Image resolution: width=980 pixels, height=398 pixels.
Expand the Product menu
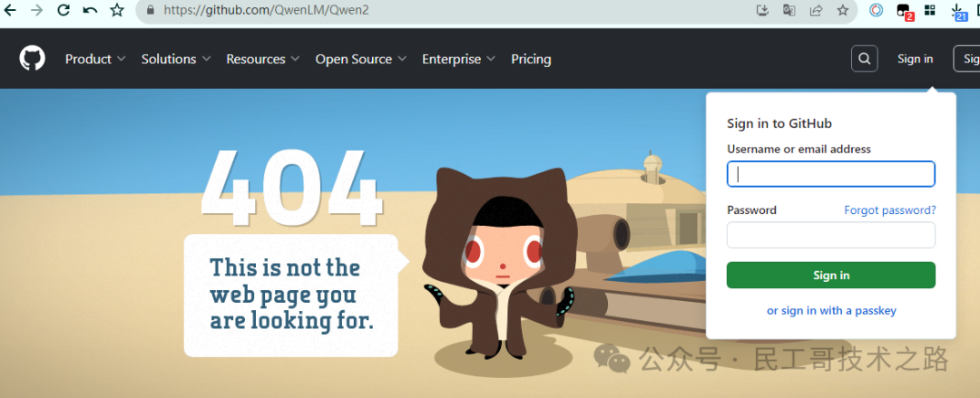coord(95,59)
